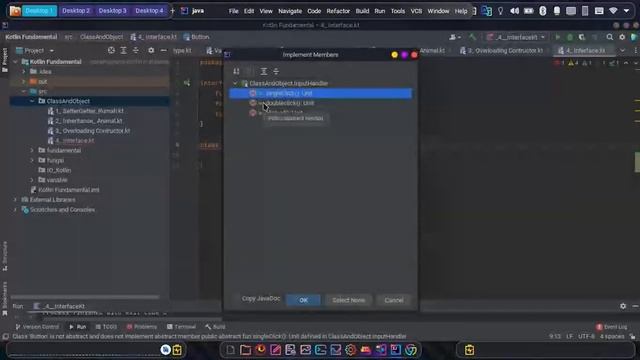Open Run panel settings gear
The height and width of the screenshot is (360, 640).
(x=623, y=306)
